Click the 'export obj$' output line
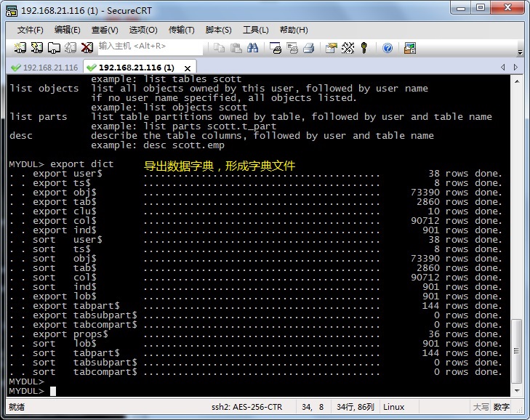 [255, 193]
